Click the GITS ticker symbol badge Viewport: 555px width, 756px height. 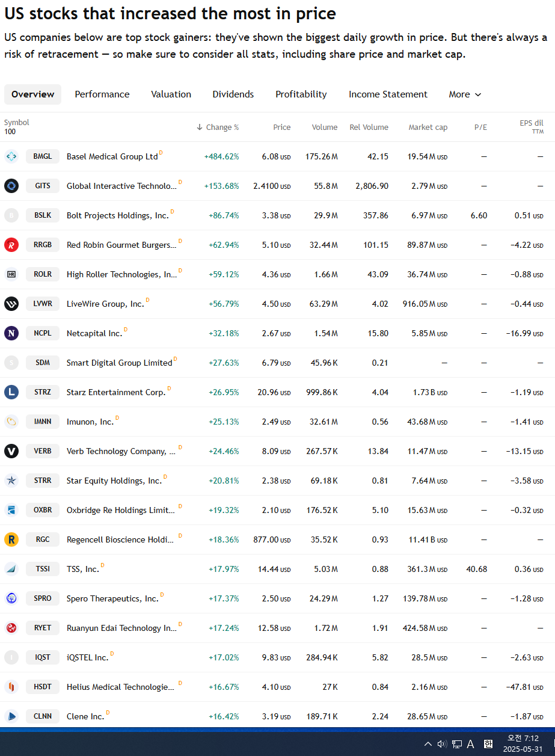pyautogui.click(x=43, y=186)
